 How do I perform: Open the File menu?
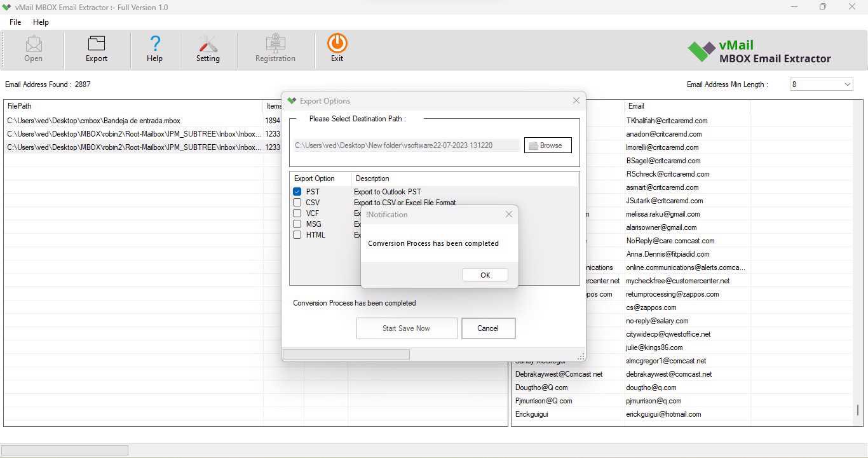[x=15, y=22]
